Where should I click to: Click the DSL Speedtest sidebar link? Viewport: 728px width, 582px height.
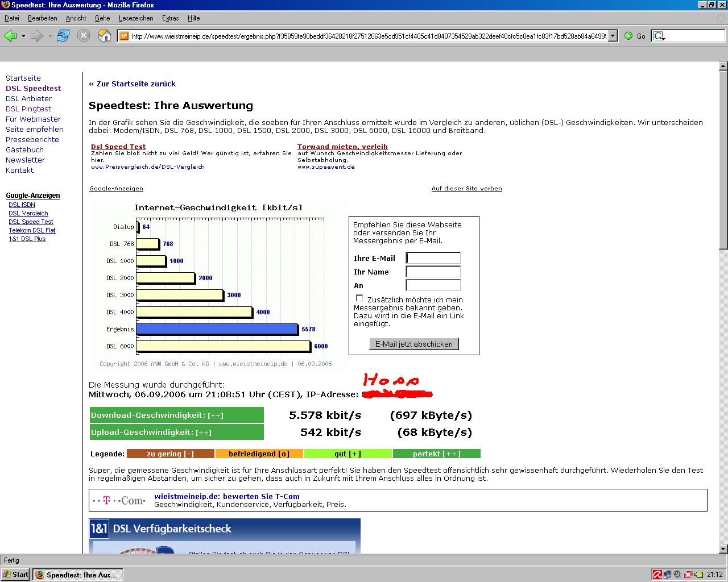[x=34, y=88]
